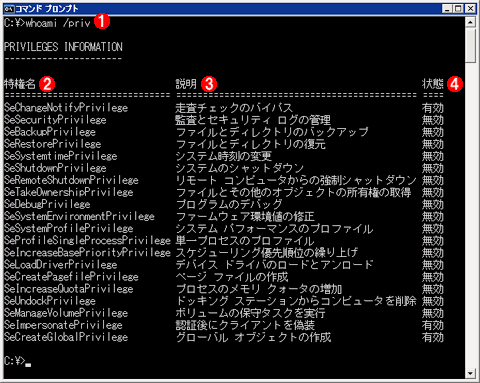Viewport: 480px width, 383px height.
Task: Click '有効' status of SeCreateGlobalPrivilege
Action: click(x=433, y=337)
